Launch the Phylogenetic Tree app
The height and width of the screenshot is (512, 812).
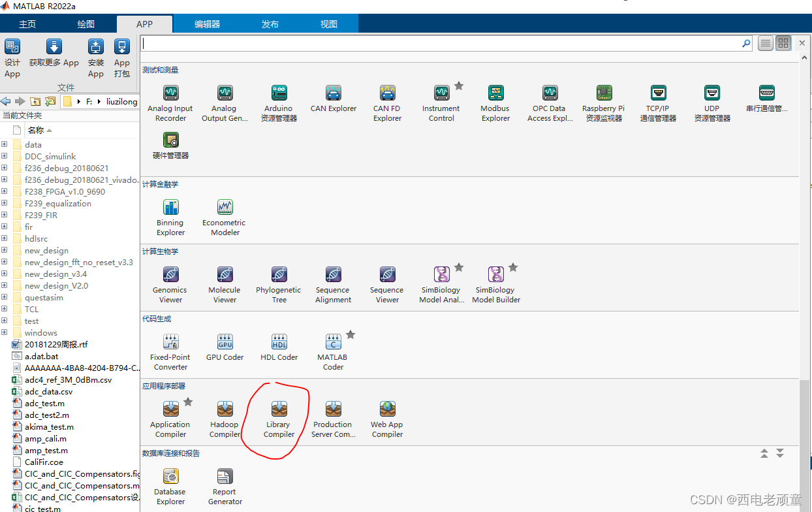[279, 285]
